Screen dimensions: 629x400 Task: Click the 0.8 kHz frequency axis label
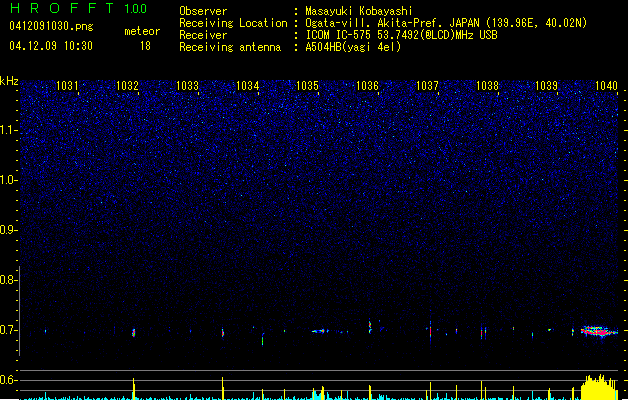8,280
